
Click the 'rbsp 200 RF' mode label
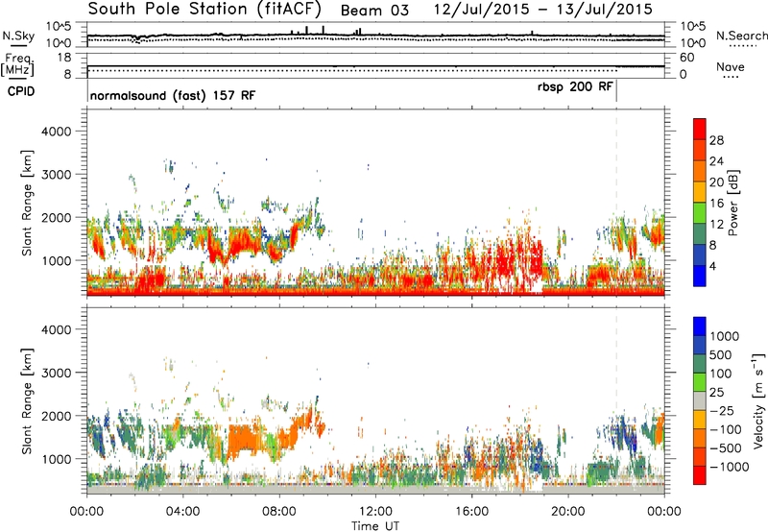(x=575, y=86)
